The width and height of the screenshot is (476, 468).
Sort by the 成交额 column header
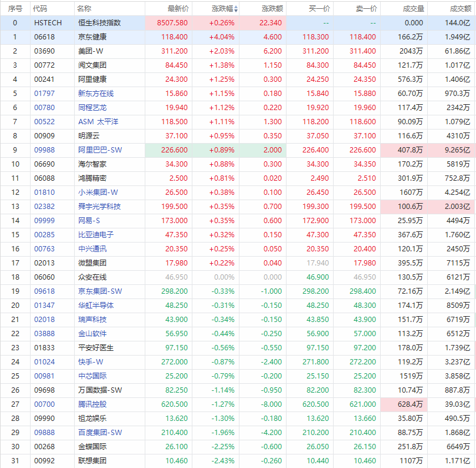tap(461, 9)
